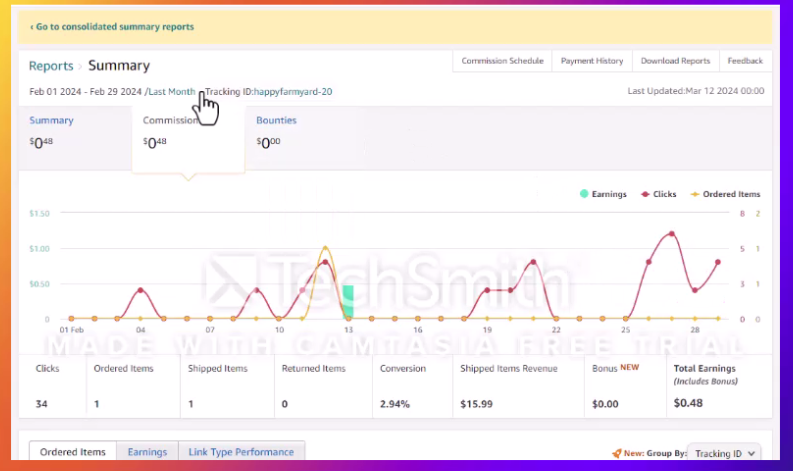
Task: Click the Conversion value 2.94%
Action: pyautogui.click(x=395, y=404)
